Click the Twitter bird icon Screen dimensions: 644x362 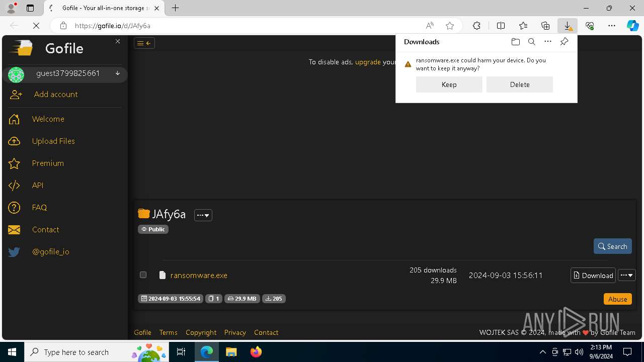14,252
